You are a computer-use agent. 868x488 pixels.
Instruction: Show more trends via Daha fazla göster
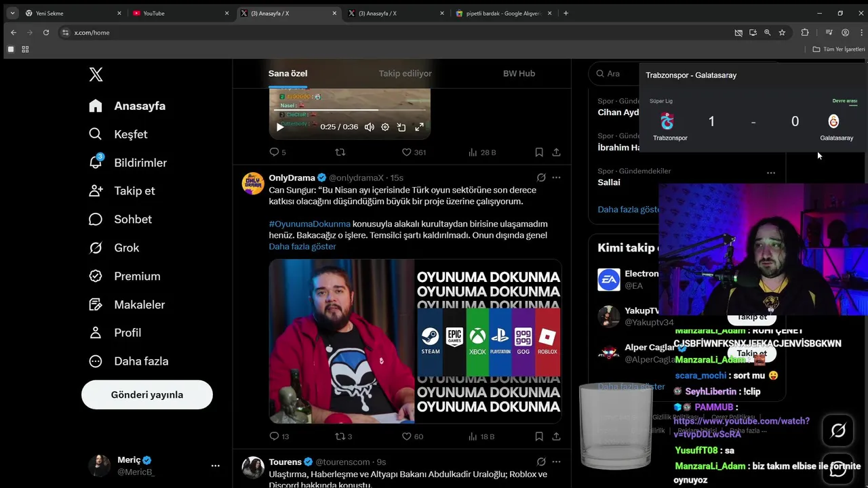click(629, 209)
